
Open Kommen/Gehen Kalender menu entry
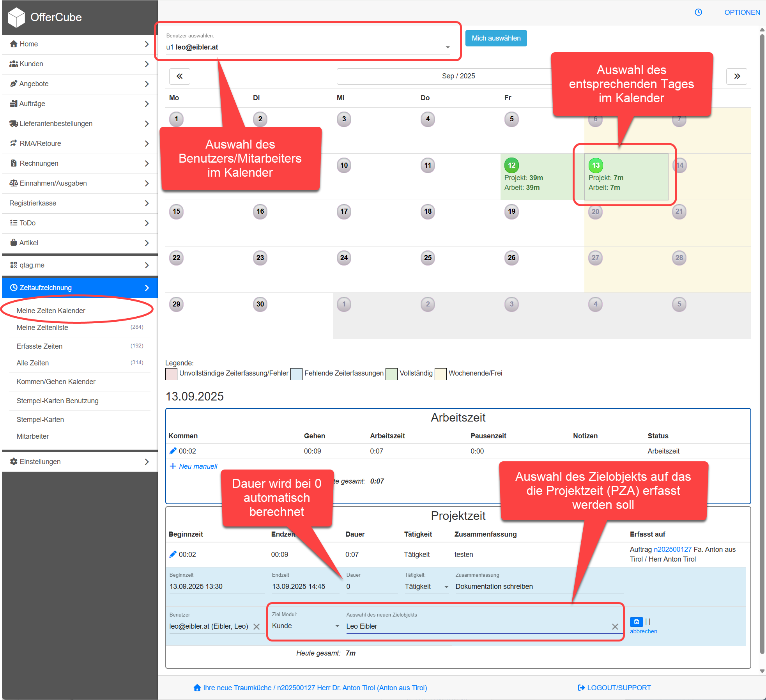click(x=56, y=382)
